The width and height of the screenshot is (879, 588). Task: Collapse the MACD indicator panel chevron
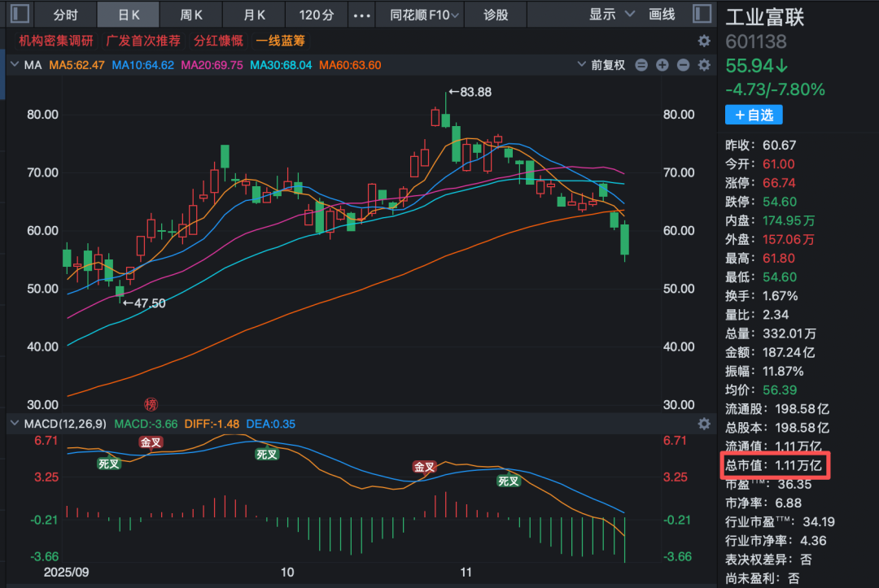click(14, 424)
